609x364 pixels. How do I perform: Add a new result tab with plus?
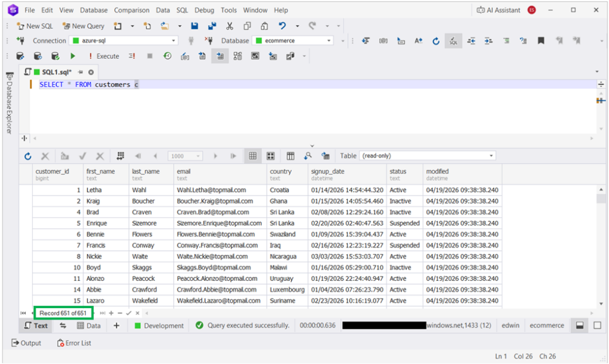coord(116,325)
